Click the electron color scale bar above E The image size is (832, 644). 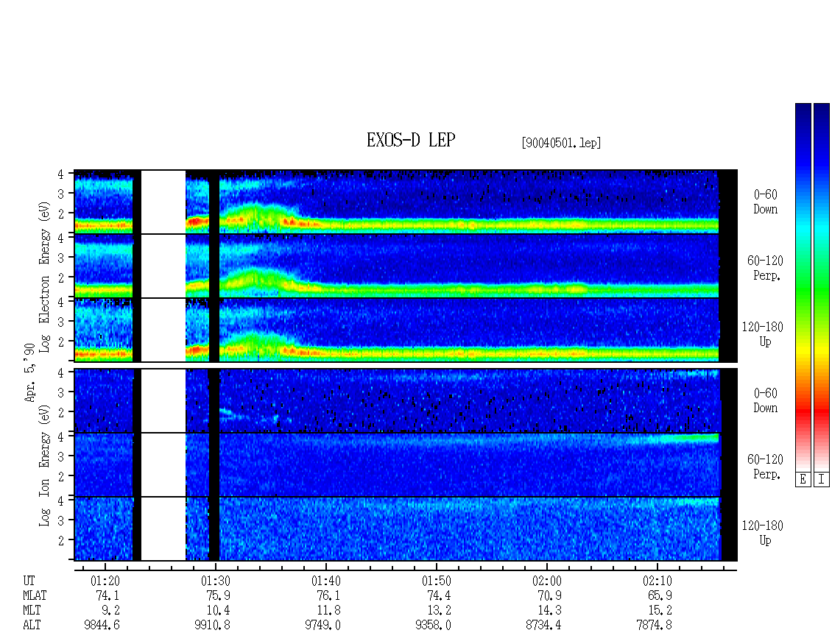(803, 287)
